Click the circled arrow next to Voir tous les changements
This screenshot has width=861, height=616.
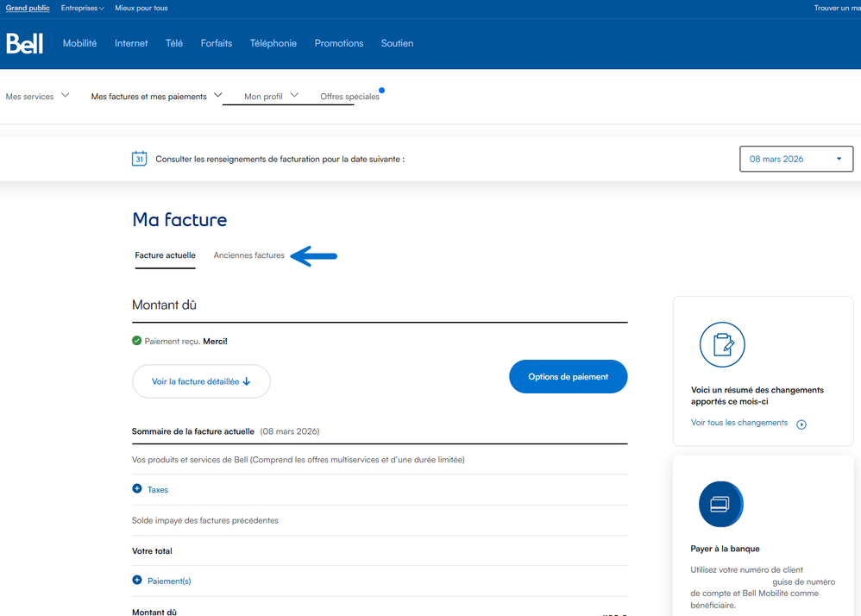[801, 424]
